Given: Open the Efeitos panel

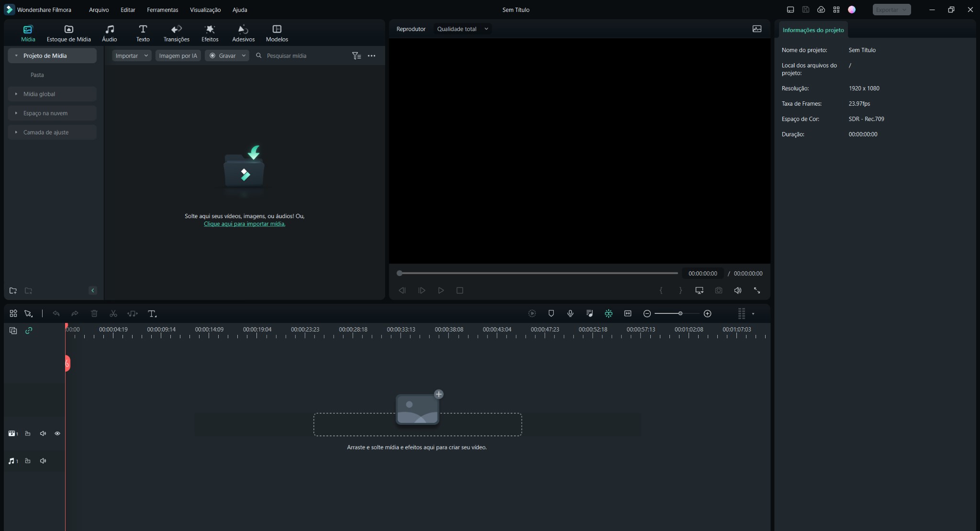Looking at the screenshot, I should [210, 33].
